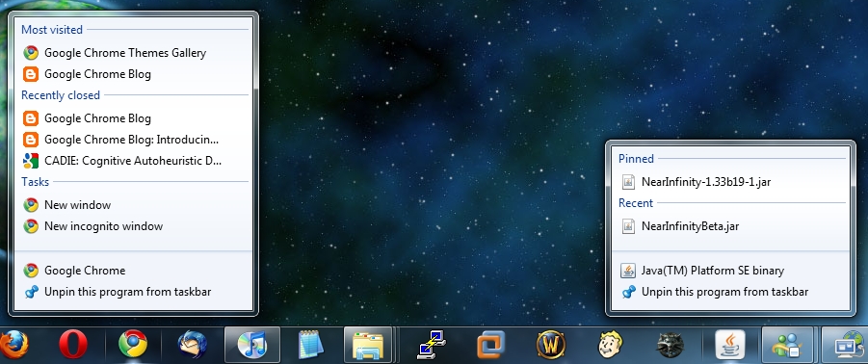The height and width of the screenshot is (364, 868).
Task: Launch Opera browser taskbar icon
Action: click(73, 345)
